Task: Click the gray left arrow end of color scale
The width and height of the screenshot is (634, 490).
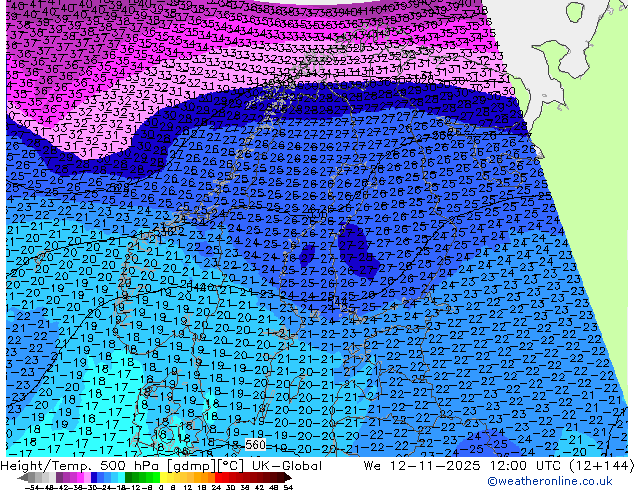Action: 23,478
